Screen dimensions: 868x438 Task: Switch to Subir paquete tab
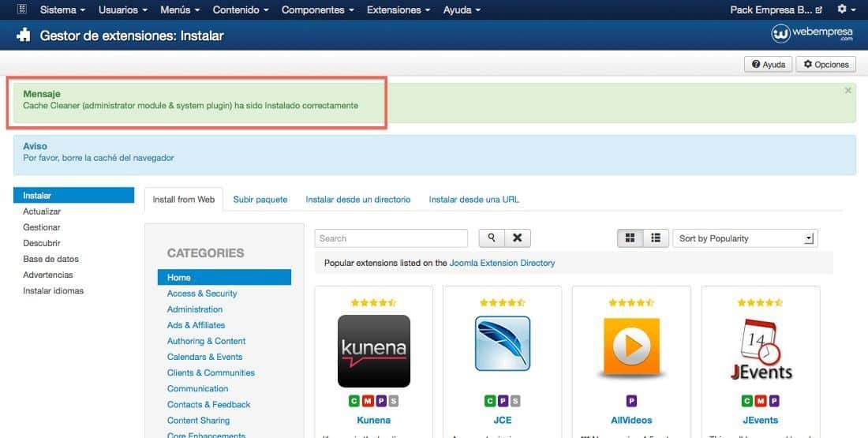coord(260,200)
